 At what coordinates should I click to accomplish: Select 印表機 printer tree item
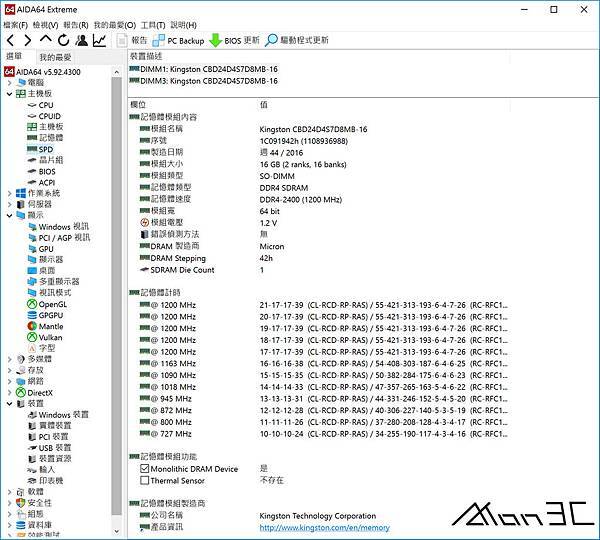pos(46,480)
